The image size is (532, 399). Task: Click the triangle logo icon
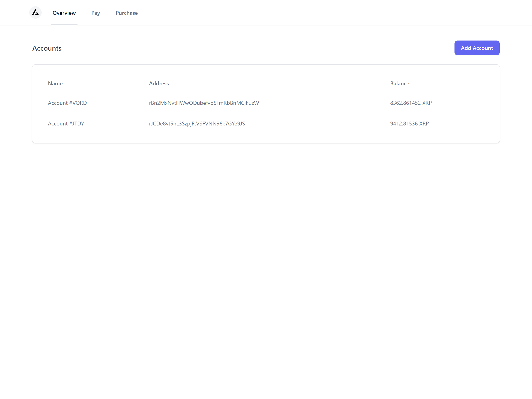tap(35, 12)
